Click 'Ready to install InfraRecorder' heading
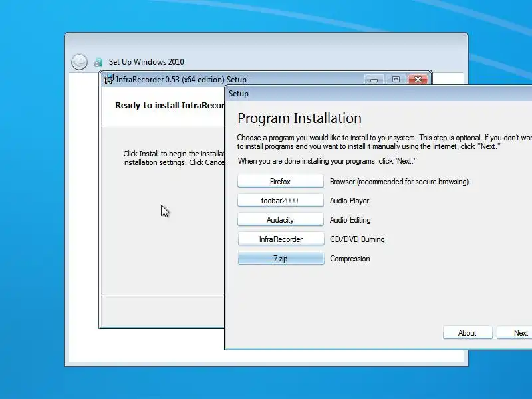This screenshot has width=532, height=399. coord(170,106)
